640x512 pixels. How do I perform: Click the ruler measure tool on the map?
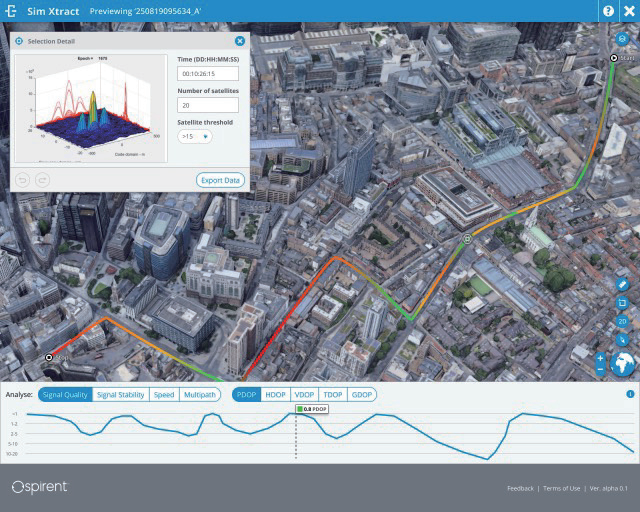pos(622,284)
